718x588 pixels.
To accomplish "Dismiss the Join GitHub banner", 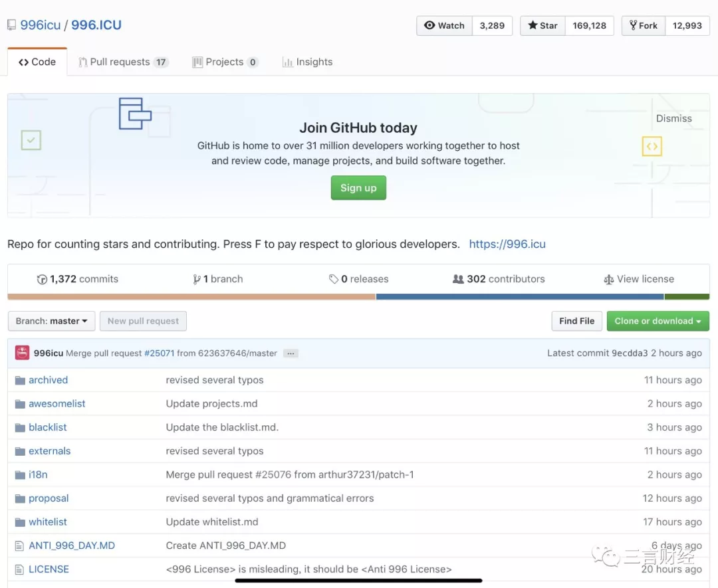I will point(673,118).
